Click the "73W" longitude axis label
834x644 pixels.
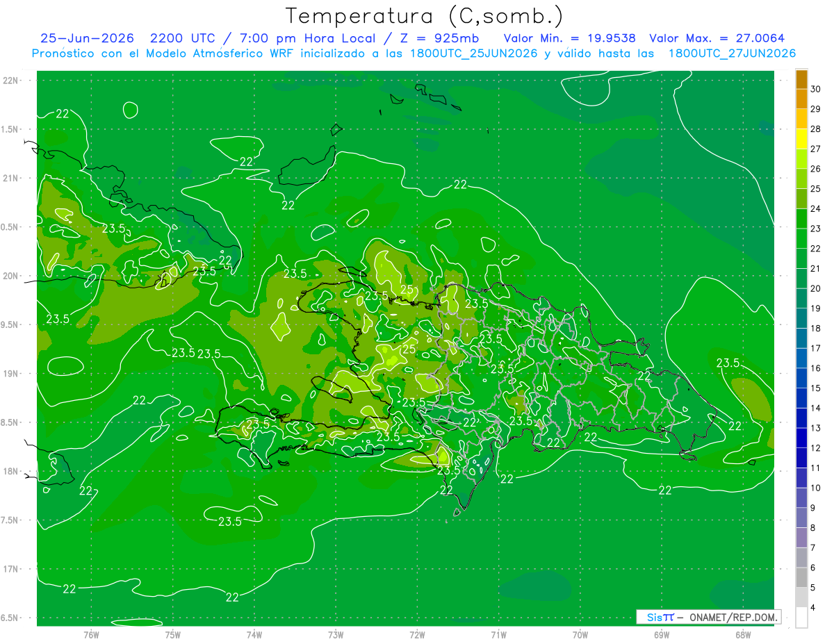[336, 634]
